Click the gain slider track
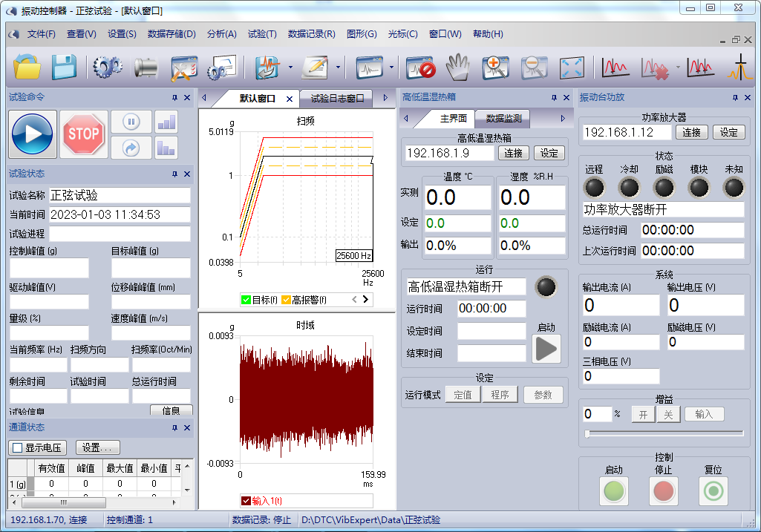Image resolution: width=761 pixels, height=532 pixels. [x=664, y=433]
